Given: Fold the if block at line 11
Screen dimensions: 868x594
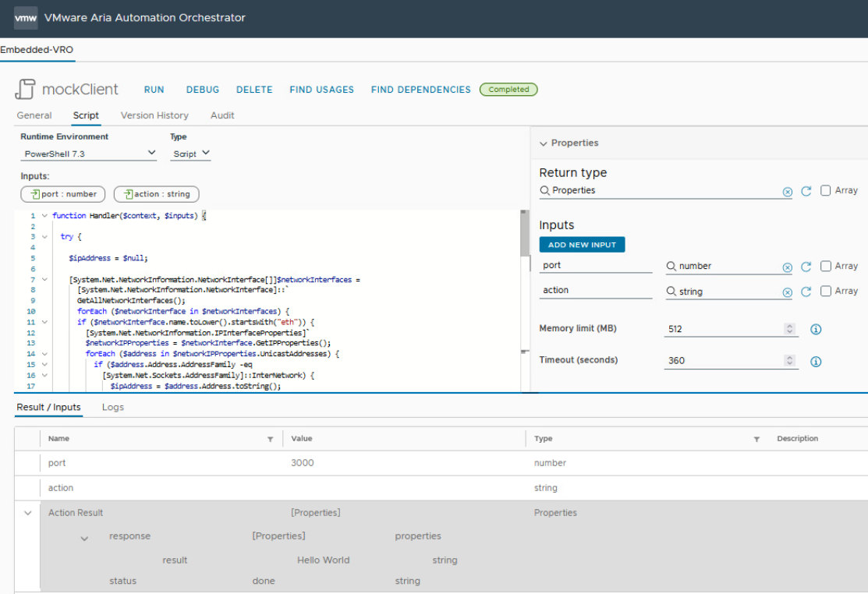Looking at the screenshot, I should tap(44, 322).
